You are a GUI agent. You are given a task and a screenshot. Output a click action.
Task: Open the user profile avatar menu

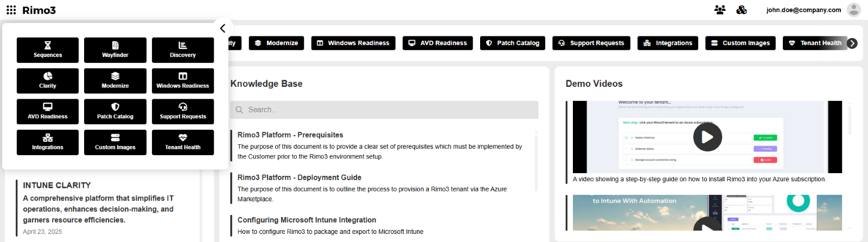853,10
